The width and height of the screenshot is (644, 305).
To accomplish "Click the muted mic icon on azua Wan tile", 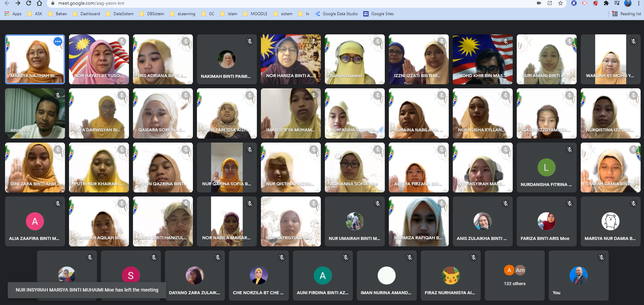I will coord(58,95).
